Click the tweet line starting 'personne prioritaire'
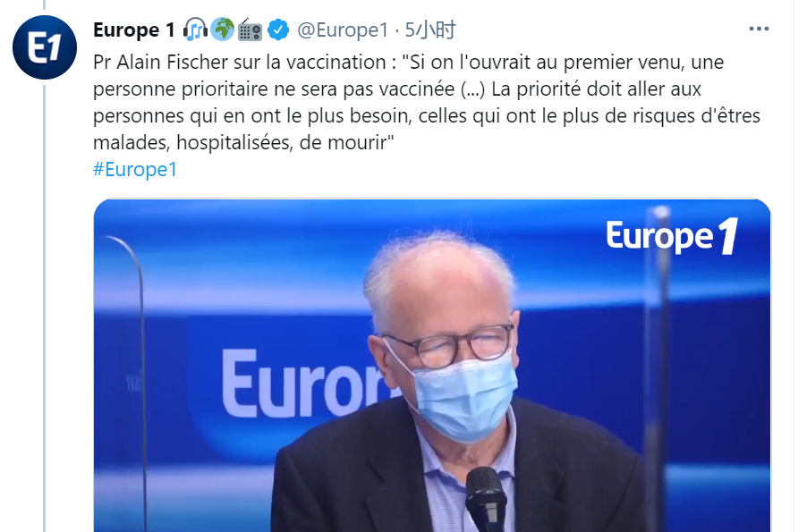This screenshot has height=532, width=807. [397, 89]
